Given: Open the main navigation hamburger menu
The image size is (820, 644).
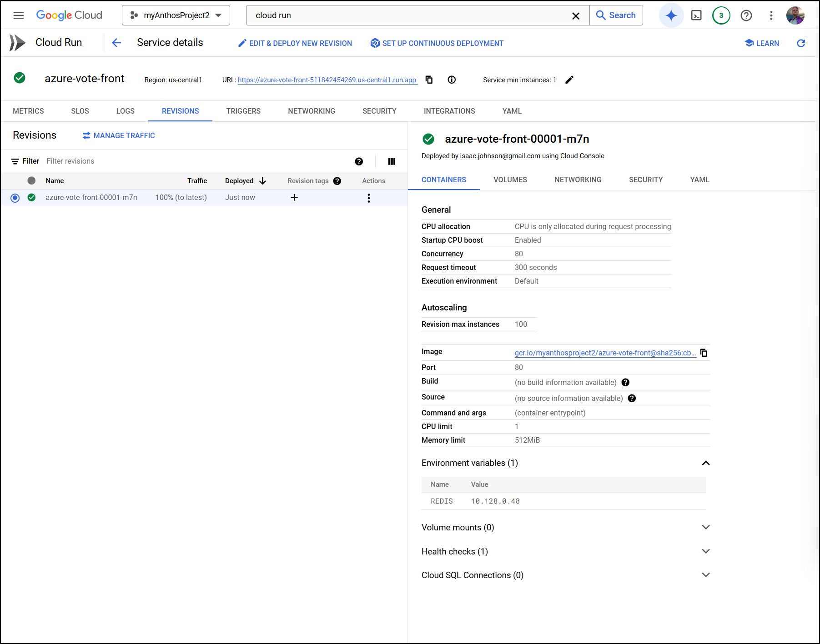Looking at the screenshot, I should pyautogui.click(x=19, y=15).
